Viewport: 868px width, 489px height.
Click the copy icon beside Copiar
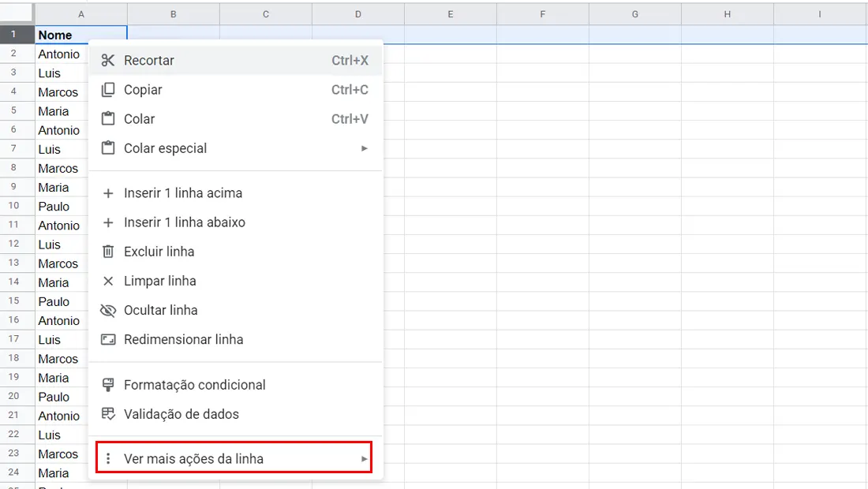tap(108, 90)
